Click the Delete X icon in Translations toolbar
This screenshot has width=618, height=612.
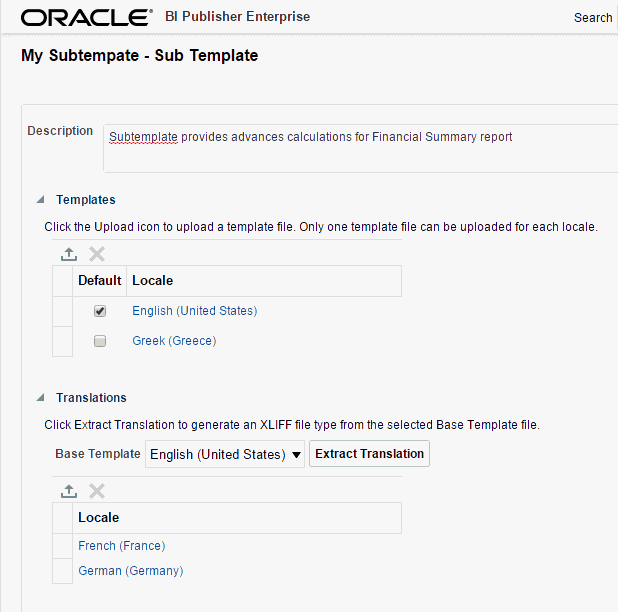coord(97,491)
